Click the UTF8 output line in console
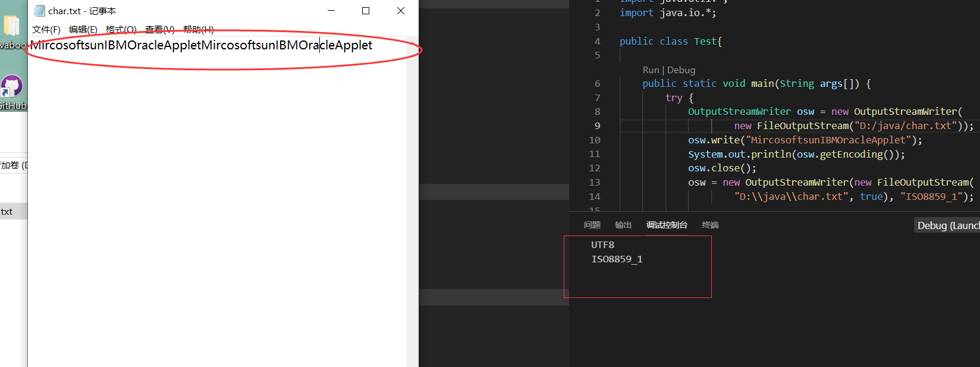 point(602,245)
